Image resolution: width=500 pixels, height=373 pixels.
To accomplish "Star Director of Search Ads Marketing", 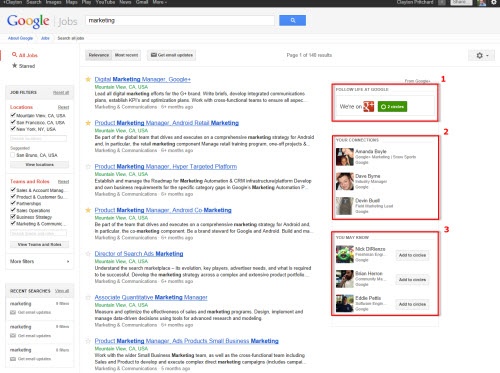I will [88, 254].
